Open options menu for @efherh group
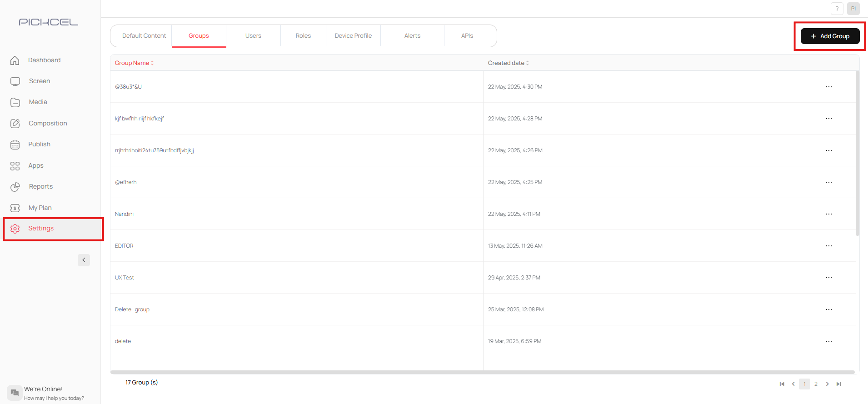The height and width of the screenshot is (404, 868). 829,182
